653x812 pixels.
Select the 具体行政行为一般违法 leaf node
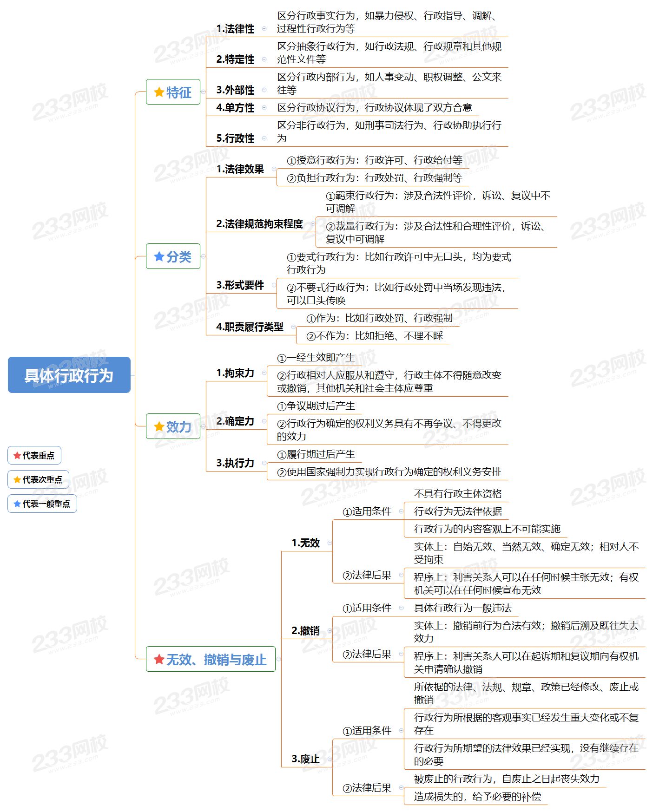462,608
